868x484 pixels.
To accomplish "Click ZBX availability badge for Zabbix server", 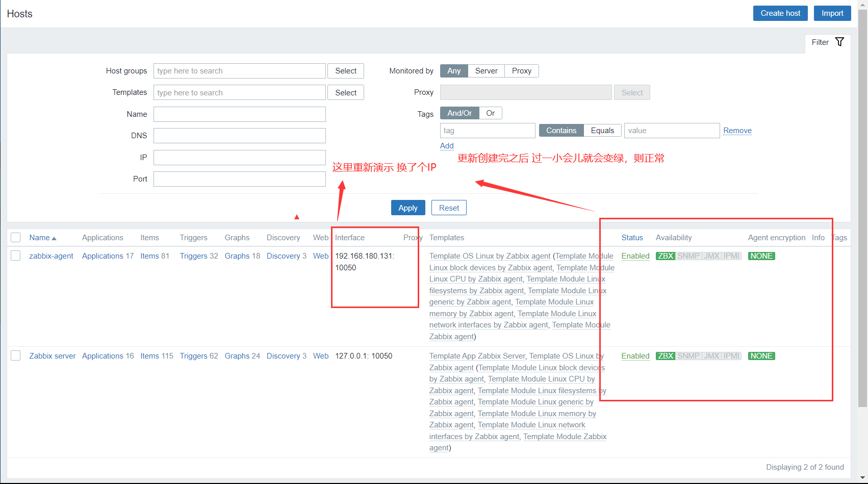I will pos(666,356).
